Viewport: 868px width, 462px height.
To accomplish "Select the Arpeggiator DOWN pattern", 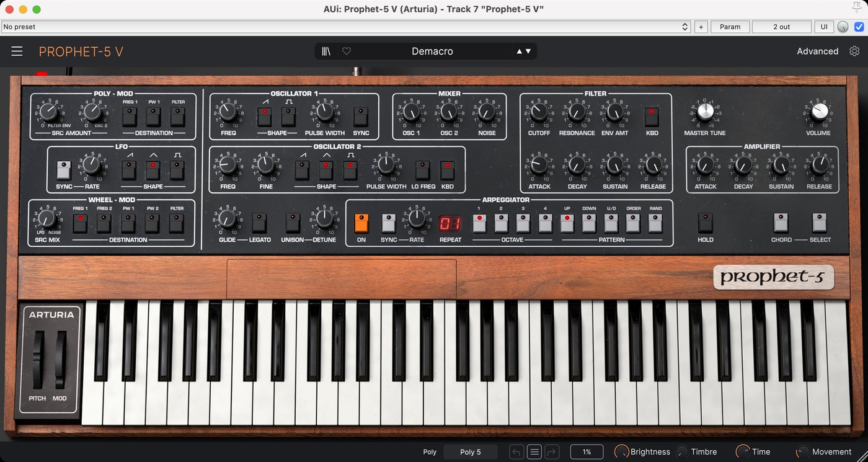I will (x=589, y=223).
